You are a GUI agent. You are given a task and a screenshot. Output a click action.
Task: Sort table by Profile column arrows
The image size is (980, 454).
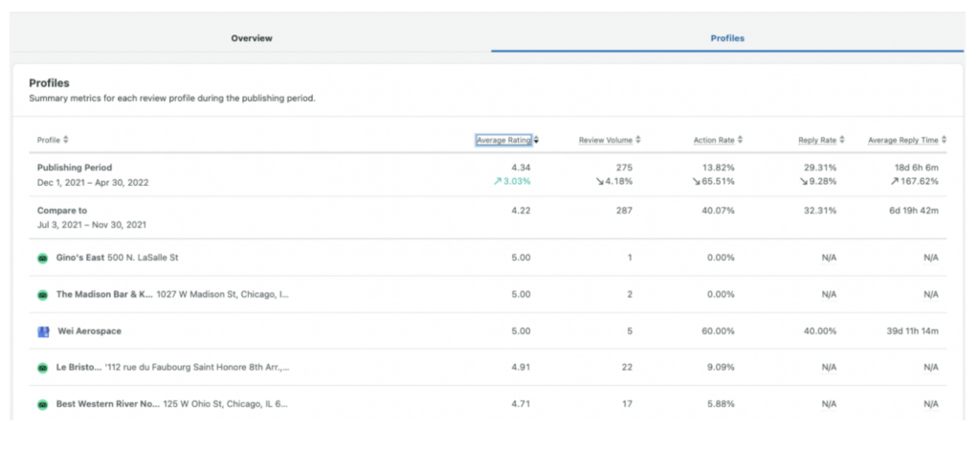[65, 141]
